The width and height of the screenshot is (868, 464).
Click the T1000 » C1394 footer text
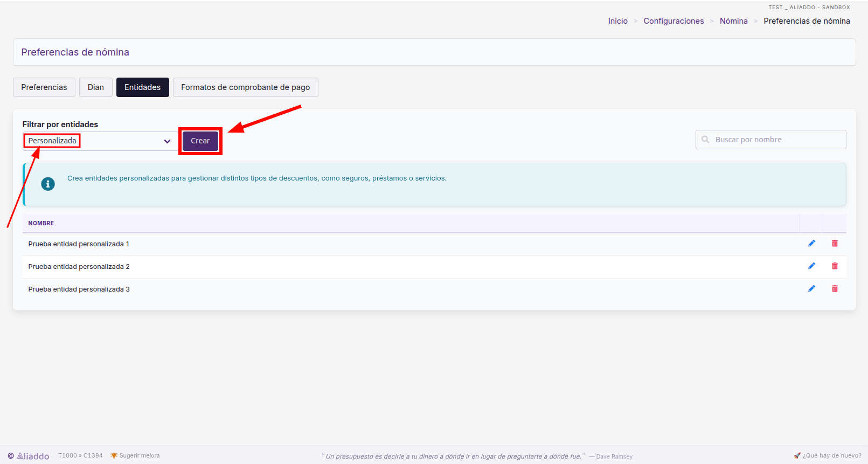pyautogui.click(x=80, y=455)
